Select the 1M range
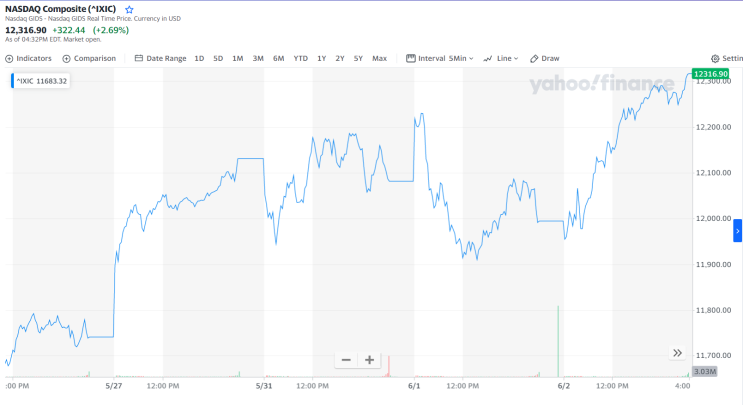 coord(237,58)
